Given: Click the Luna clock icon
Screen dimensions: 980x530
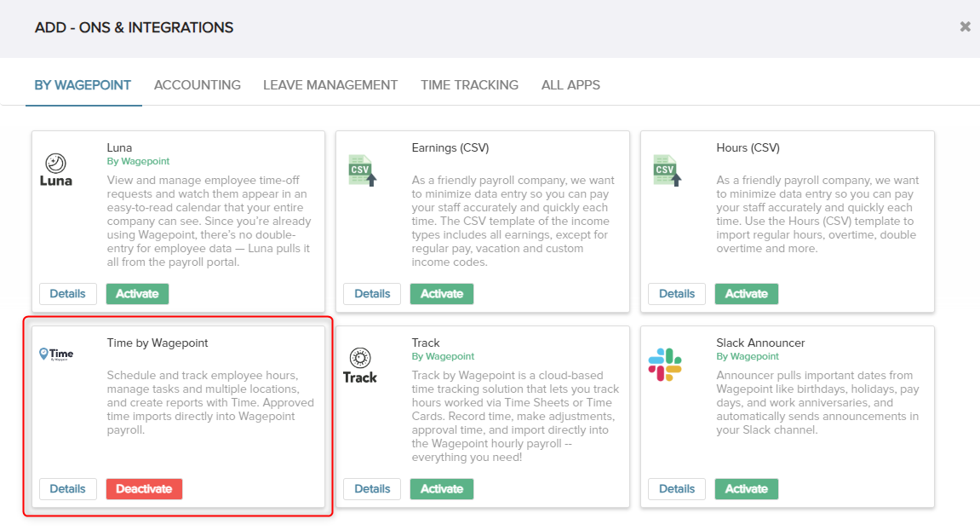Looking at the screenshot, I should coord(56,168).
